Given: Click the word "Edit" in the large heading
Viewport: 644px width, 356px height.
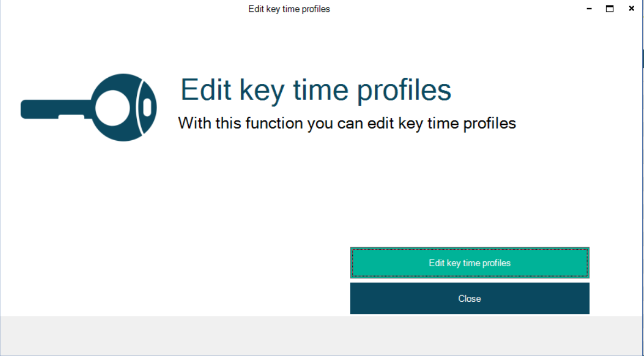Looking at the screenshot, I should pyautogui.click(x=203, y=90).
